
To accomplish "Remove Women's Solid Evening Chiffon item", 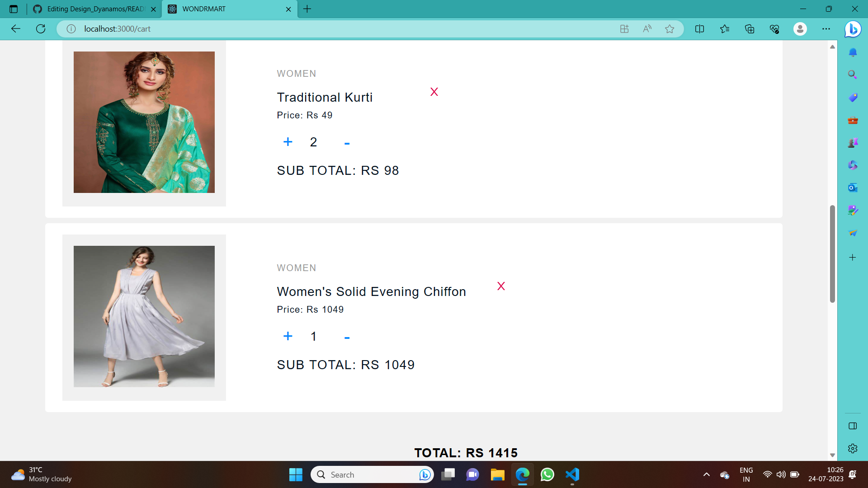I will pyautogui.click(x=501, y=286).
